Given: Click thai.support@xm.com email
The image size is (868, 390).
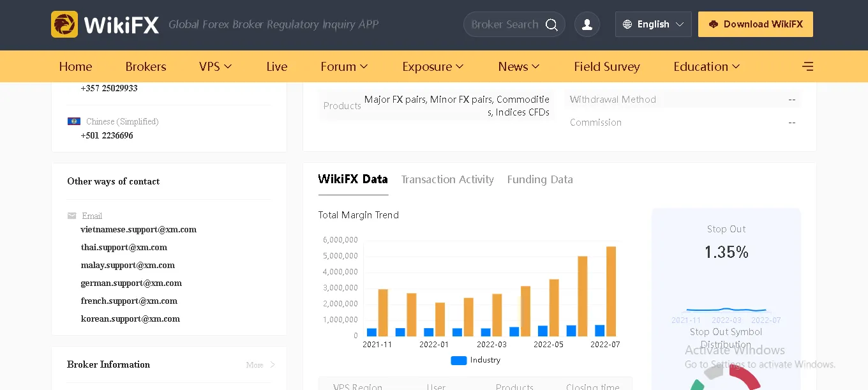Looking at the screenshot, I should click(x=124, y=247).
